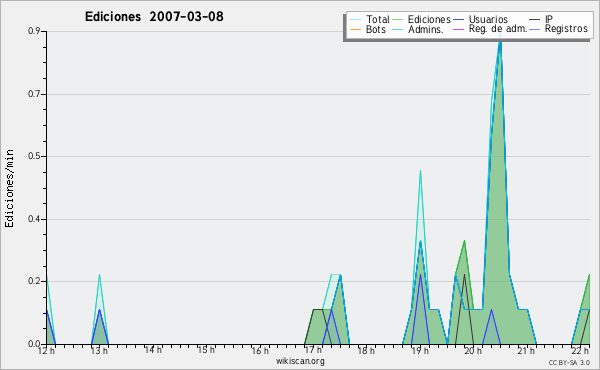Click the 0.9 value on y-axis
This screenshot has width=600, height=370.
coord(34,31)
